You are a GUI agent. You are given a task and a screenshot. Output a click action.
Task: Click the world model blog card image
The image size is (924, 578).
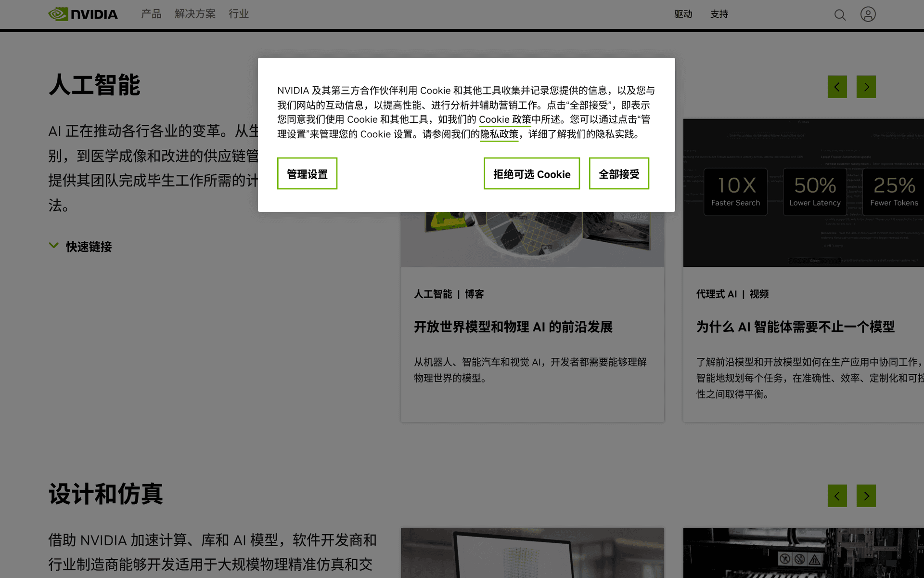coord(532,239)
